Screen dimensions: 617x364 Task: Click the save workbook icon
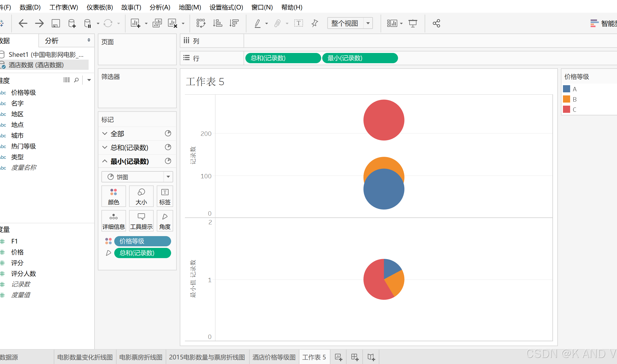56,23
